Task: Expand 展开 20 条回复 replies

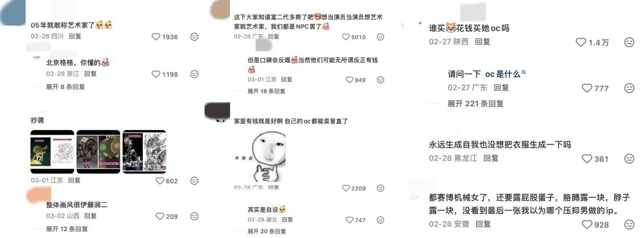Action: [267, 231]
